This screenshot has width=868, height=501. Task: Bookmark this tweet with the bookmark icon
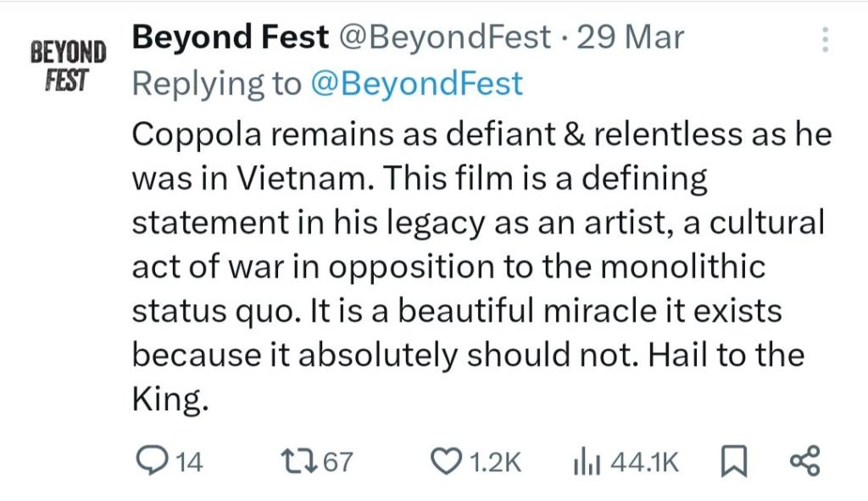click(x=733, y=462)
